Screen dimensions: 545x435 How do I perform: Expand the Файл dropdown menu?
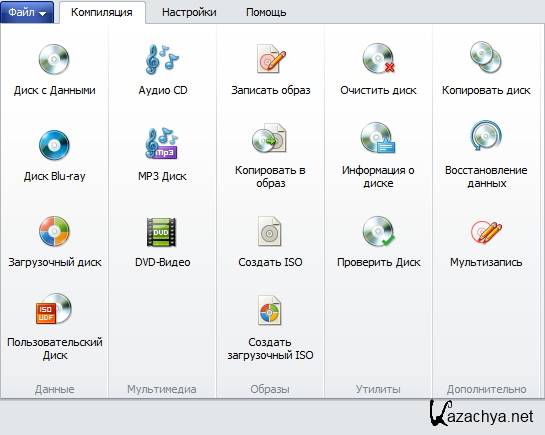click(27, 13)
